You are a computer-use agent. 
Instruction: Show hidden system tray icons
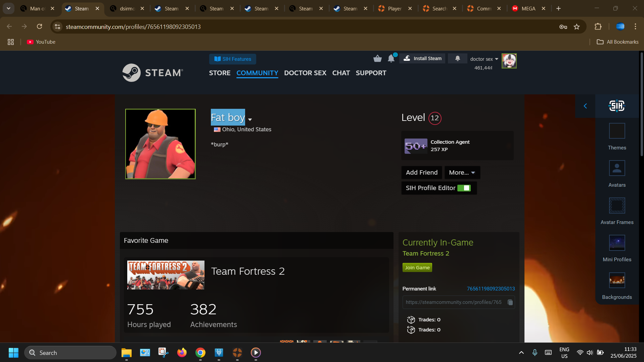521,353
